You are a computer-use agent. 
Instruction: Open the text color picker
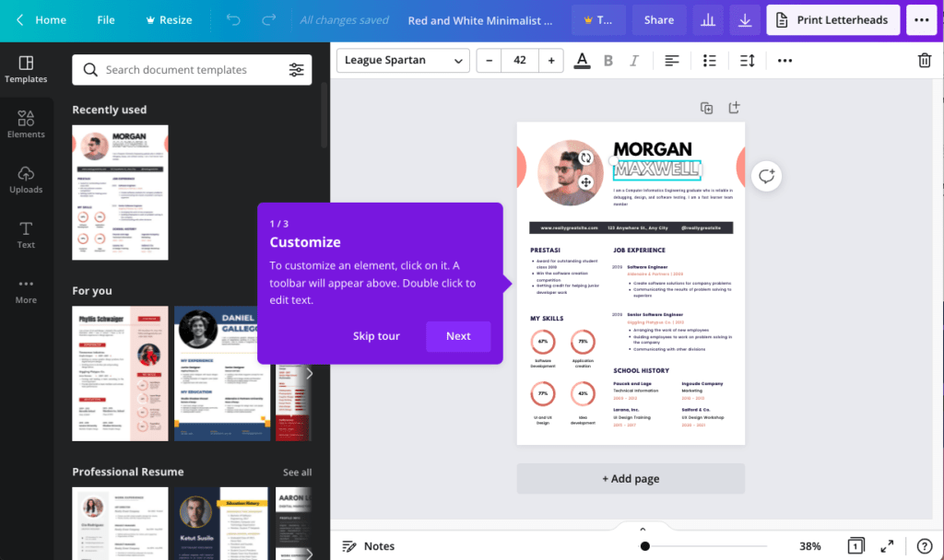click(582, 61)
